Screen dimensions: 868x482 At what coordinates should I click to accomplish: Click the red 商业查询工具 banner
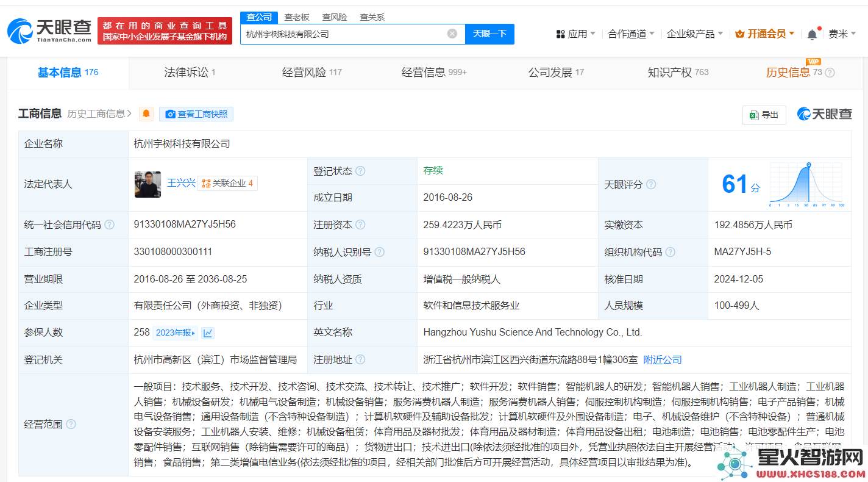tap(165, 31)
